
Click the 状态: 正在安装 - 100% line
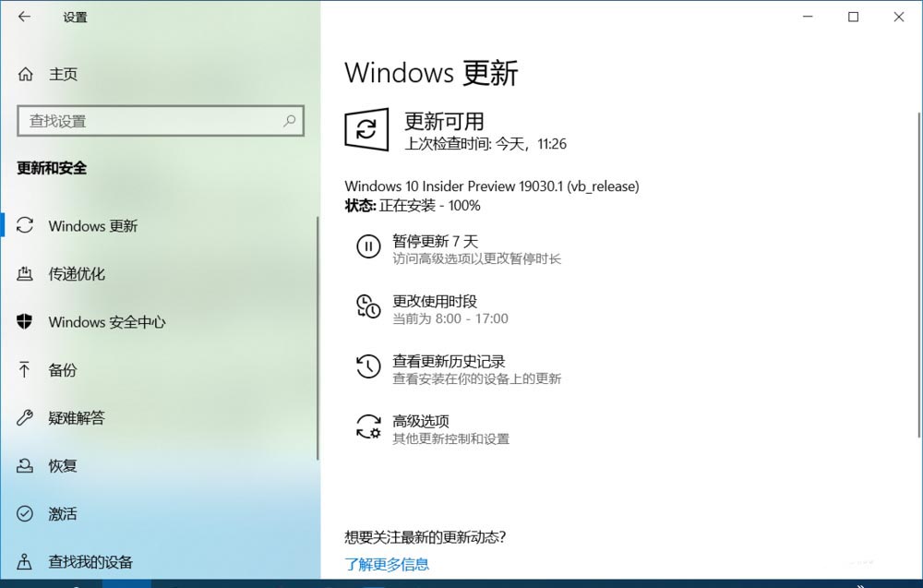413,206
